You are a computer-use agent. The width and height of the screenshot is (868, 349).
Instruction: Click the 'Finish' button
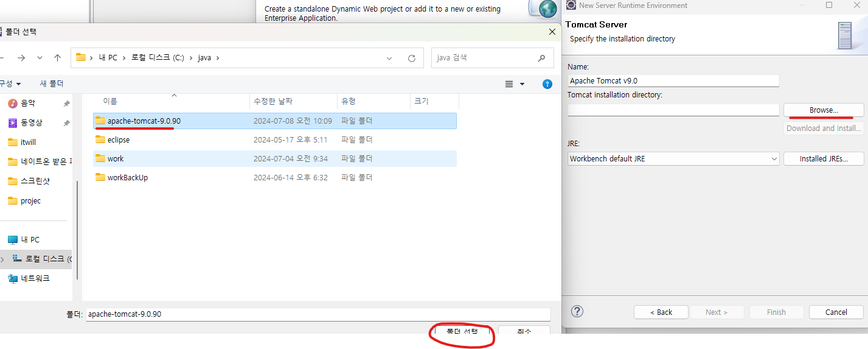776,312
